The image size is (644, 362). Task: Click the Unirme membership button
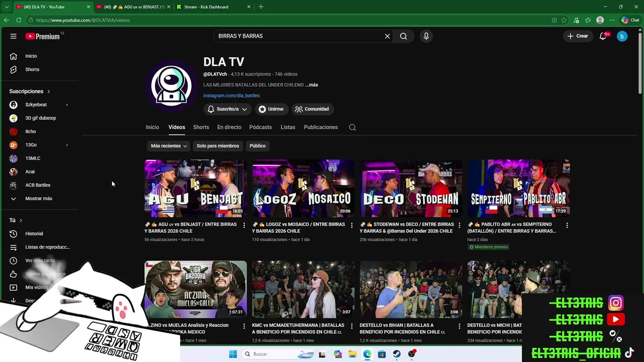click(x=271, y=109)
